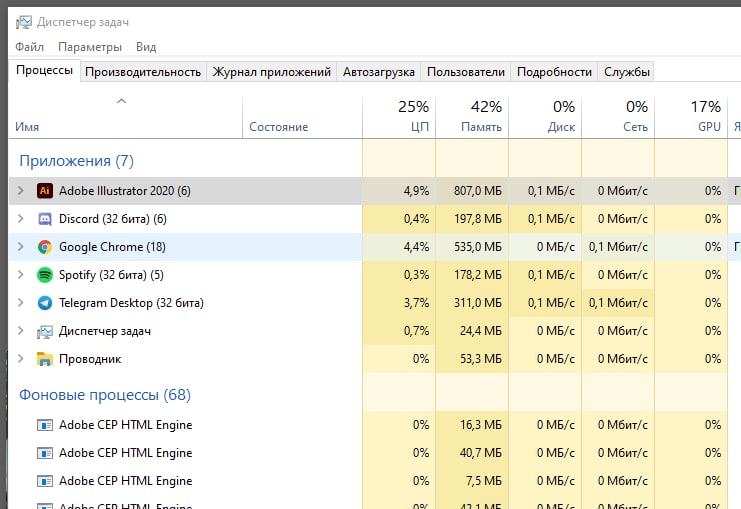Switch to the Пользователи tab
Viewport: 741px width, 509px height.
click(465, 72)
